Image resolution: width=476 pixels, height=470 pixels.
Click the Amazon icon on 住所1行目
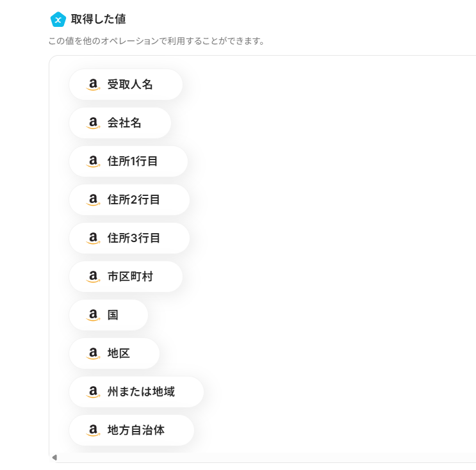(93, 161)
